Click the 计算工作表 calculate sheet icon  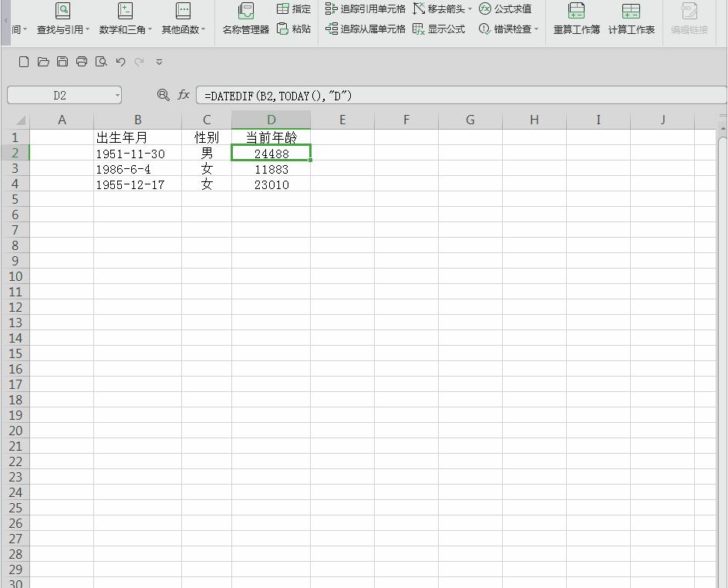[x=631, y=19]
